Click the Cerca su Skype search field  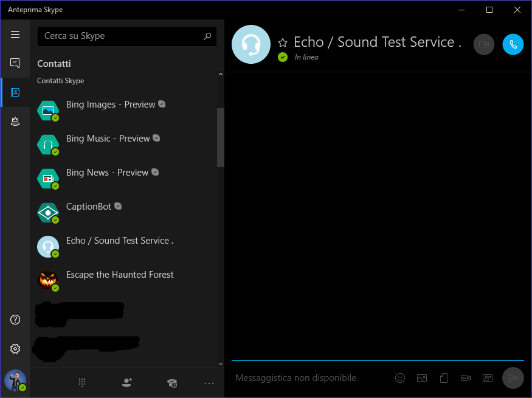pyautogui.click(x=127, y=36)
